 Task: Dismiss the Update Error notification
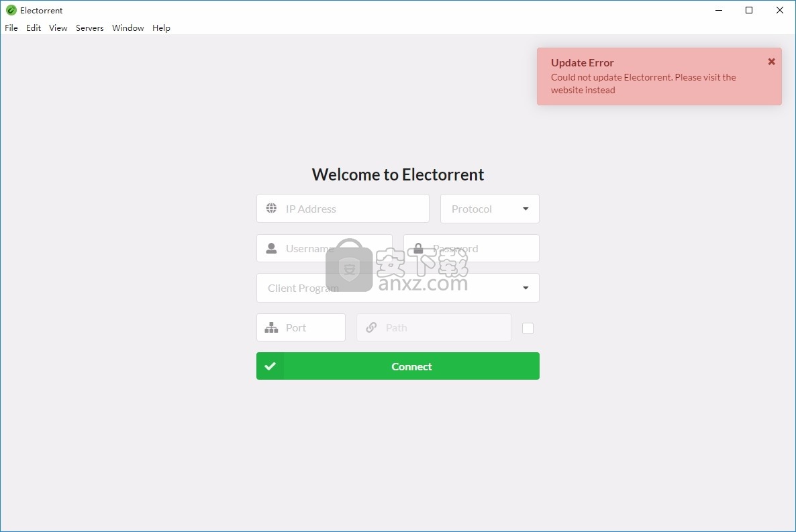tap(771, 62)
